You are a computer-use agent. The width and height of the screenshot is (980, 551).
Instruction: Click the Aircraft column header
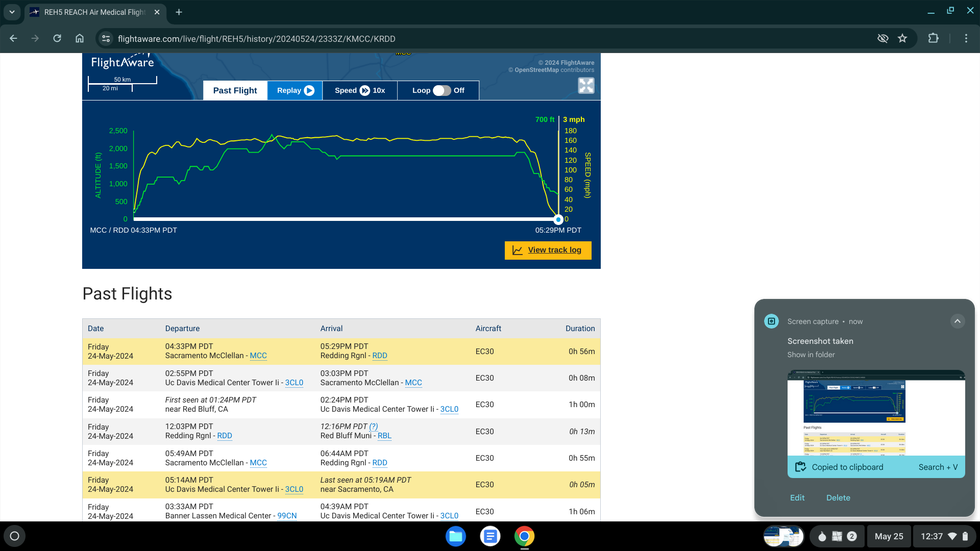click(x=488, y=328)
